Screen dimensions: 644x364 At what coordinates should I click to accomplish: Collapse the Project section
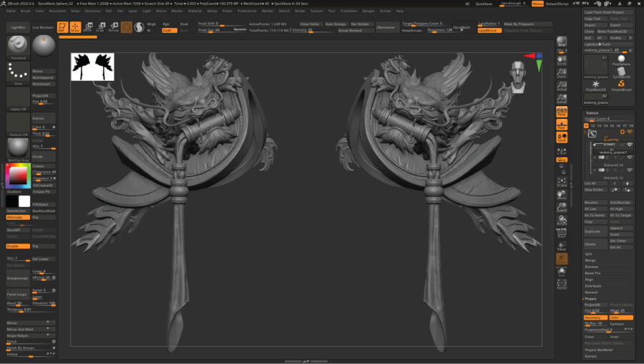click(591, 298)
